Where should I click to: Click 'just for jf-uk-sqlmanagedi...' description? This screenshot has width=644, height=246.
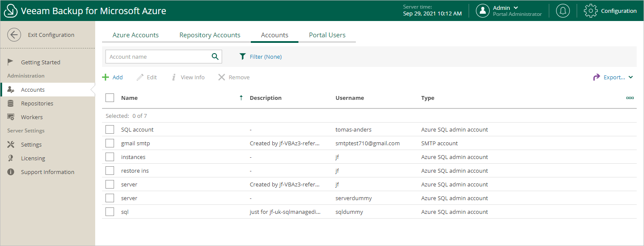tap(285, 212)
